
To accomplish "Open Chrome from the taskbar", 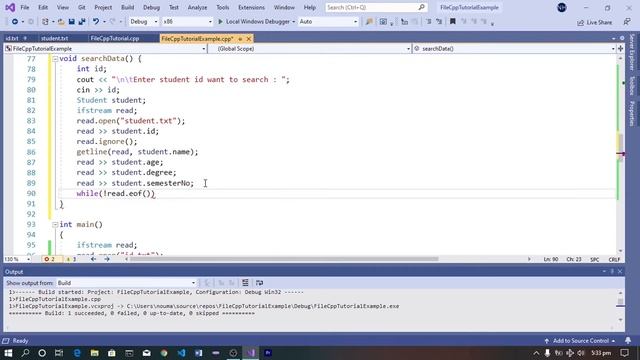I will coord(164,353).
